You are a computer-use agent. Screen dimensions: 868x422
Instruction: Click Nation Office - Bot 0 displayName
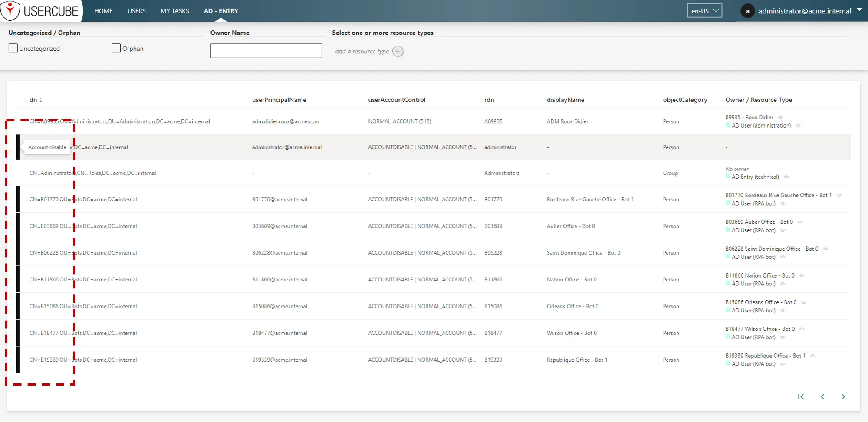[572, 280]
